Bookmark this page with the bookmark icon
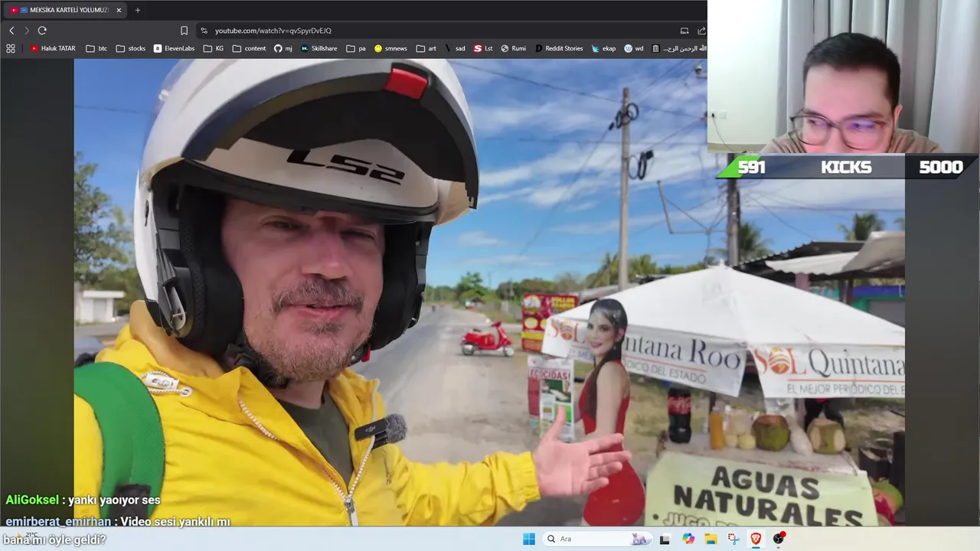980x551 pixels. coord(184,31)
